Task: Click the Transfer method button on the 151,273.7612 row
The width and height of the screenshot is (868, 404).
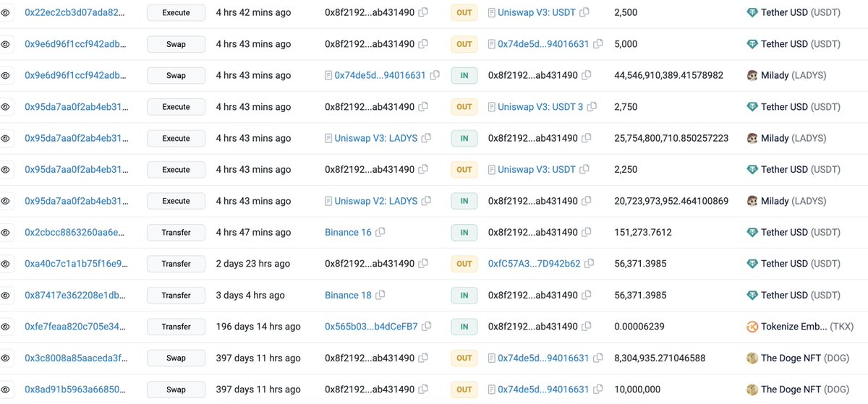Action: [x=176, y=232]
